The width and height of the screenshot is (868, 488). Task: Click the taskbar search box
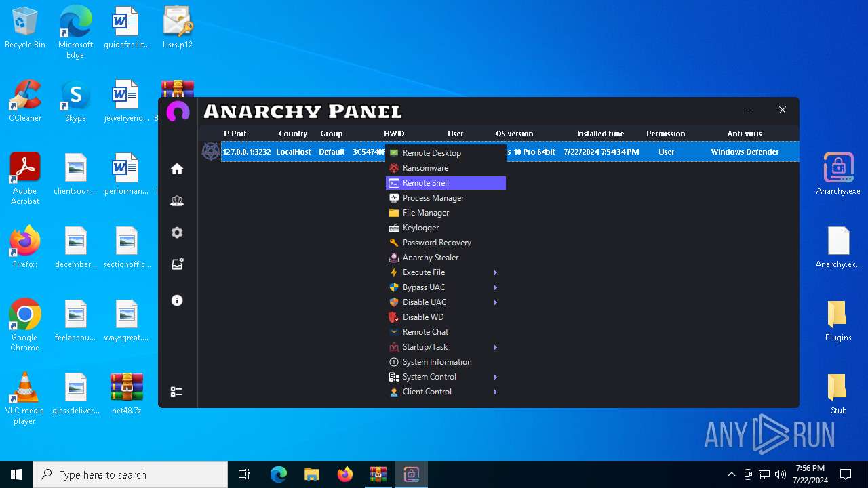(130, 474)
